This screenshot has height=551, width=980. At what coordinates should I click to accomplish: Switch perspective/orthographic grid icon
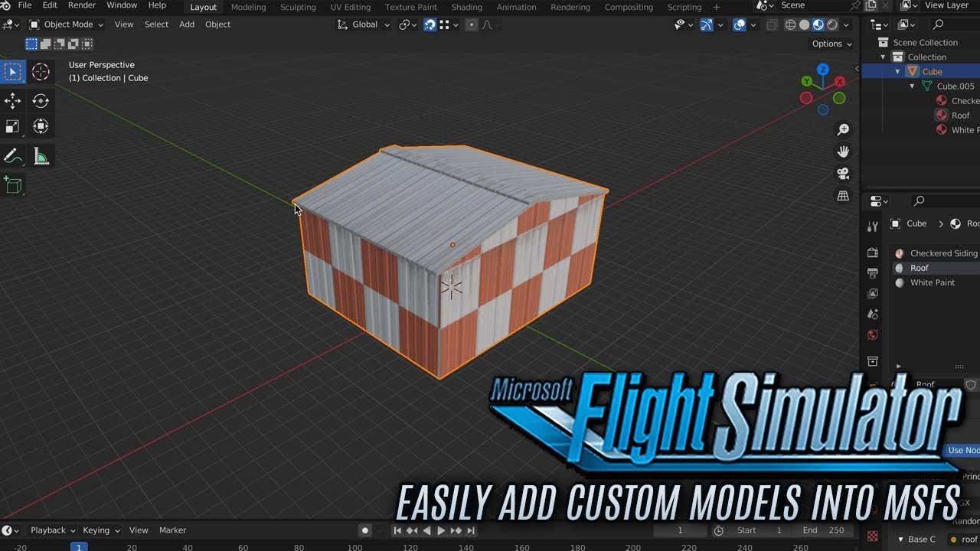coord(843,196)
